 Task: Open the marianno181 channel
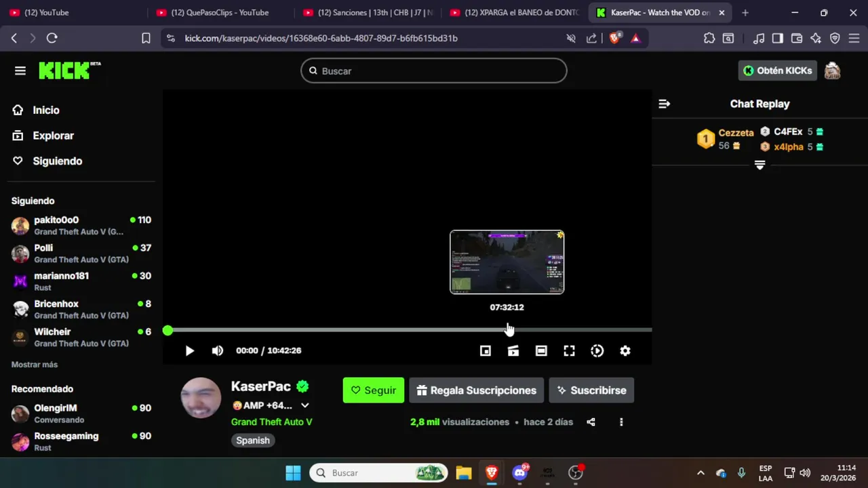(x=81, y=281)
